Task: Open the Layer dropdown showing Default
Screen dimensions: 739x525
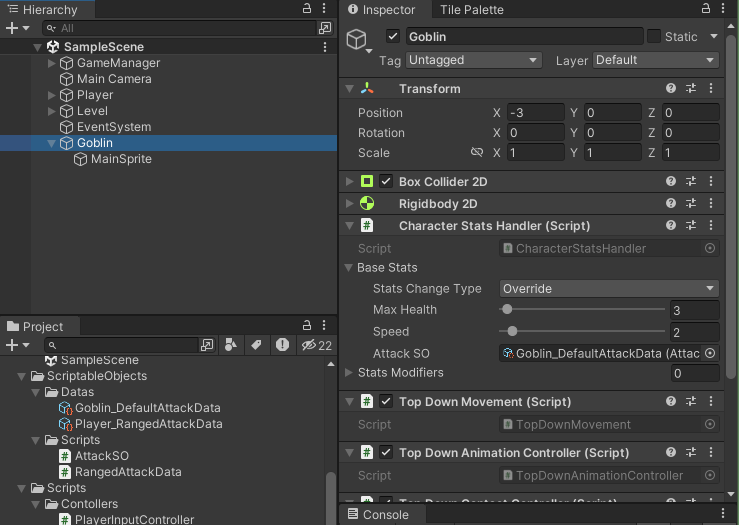Action: [x=656, y=60]
